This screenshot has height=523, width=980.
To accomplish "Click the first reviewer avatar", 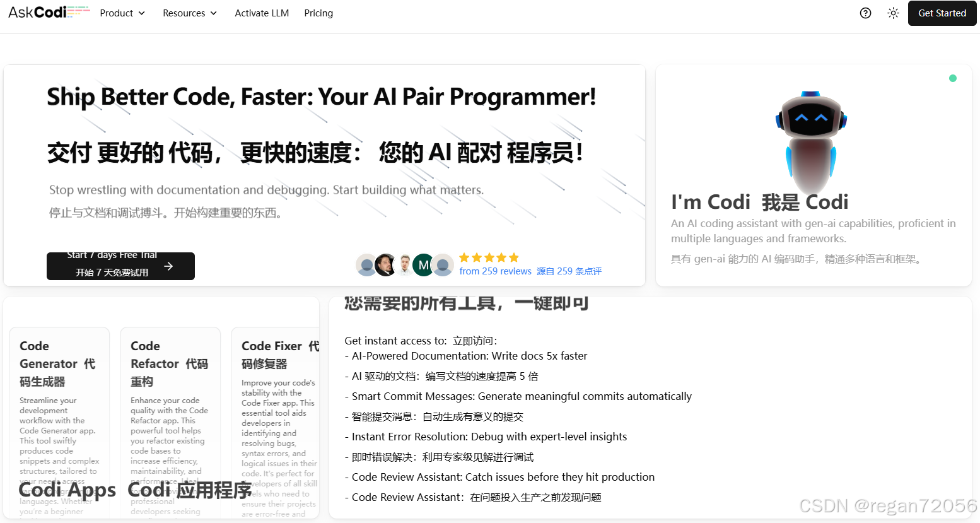I will 366,265.
